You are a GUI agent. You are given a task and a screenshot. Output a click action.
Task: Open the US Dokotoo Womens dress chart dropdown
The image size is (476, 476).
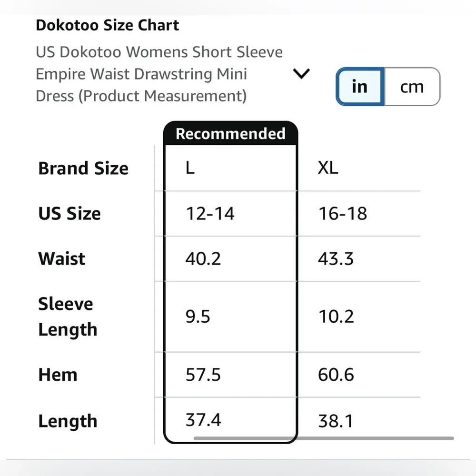[x=159, y=74]
